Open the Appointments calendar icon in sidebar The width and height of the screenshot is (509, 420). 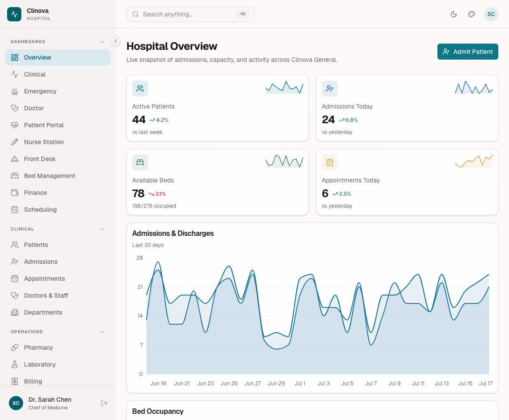click(x=15, y=279)
